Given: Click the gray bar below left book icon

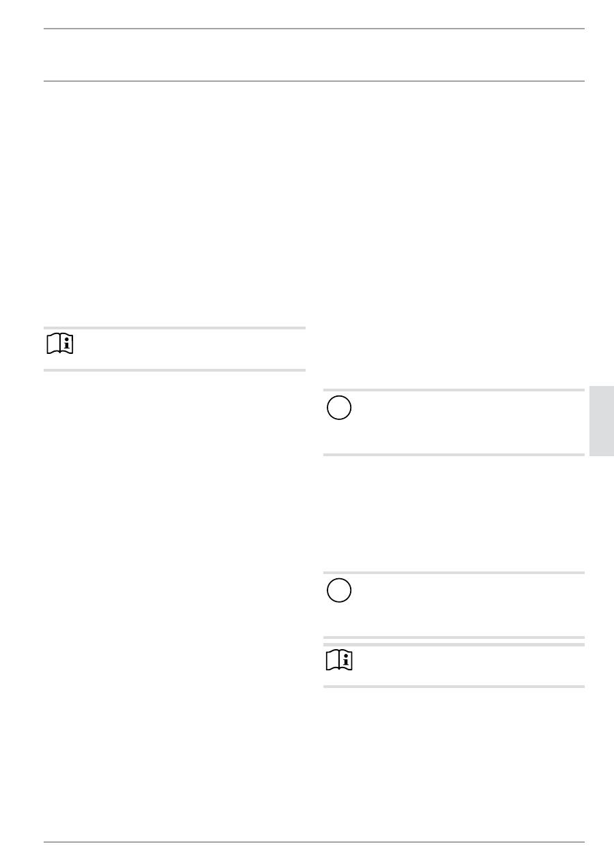Looking at the screenshot, I should coord(174,370).
